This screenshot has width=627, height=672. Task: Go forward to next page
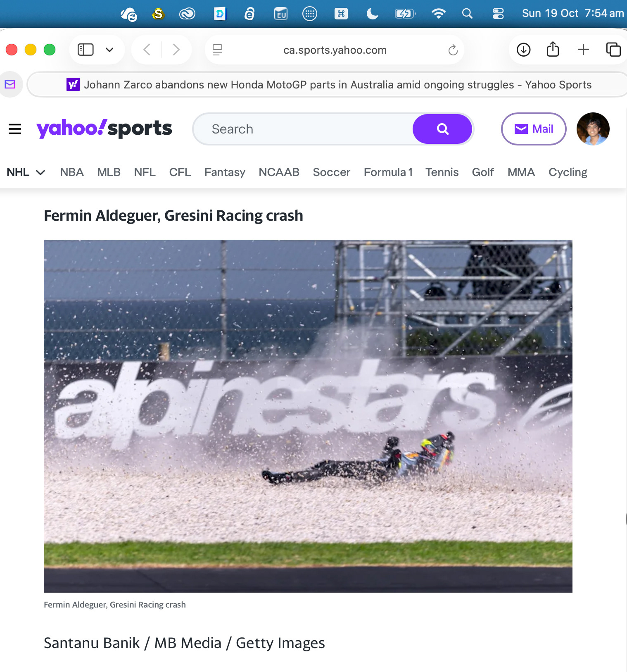point(176,50)
